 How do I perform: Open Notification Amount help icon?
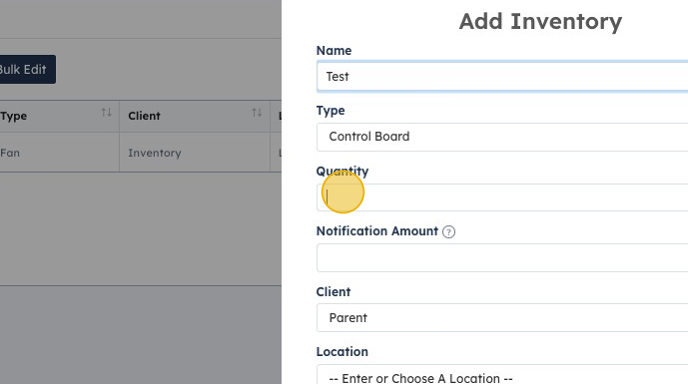448,232
